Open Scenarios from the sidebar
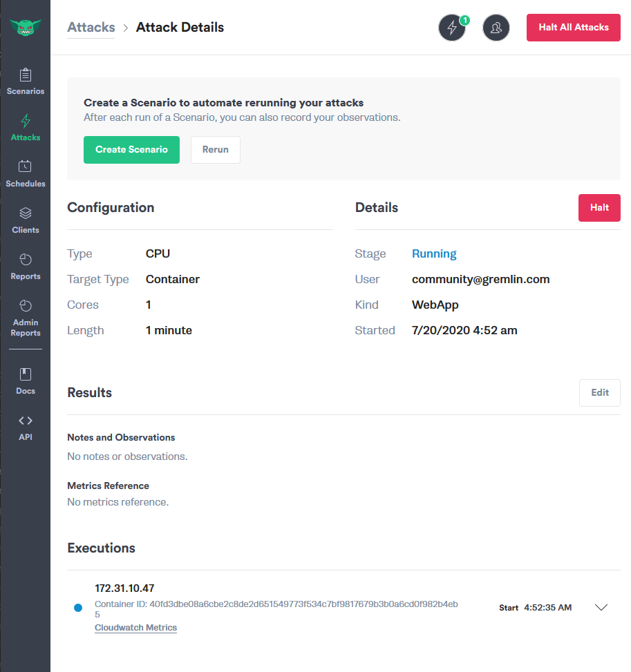Image resolution: width=631 pixels, height=672 pixels. point(26,81)
